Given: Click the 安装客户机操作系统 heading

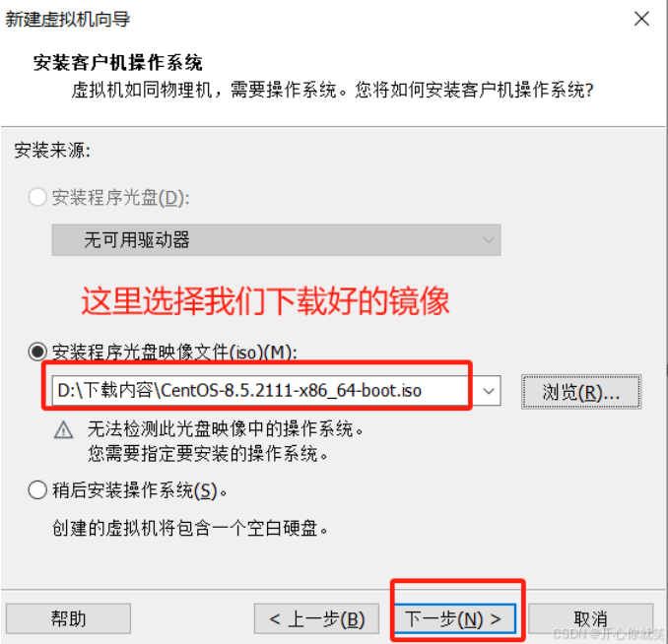Looking at the screenshot, I should [x=117, y=63].
